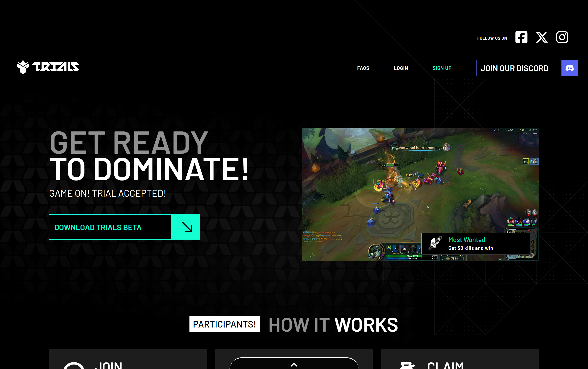
Task: Open the SIGN UP menu item
Action: 442,68
